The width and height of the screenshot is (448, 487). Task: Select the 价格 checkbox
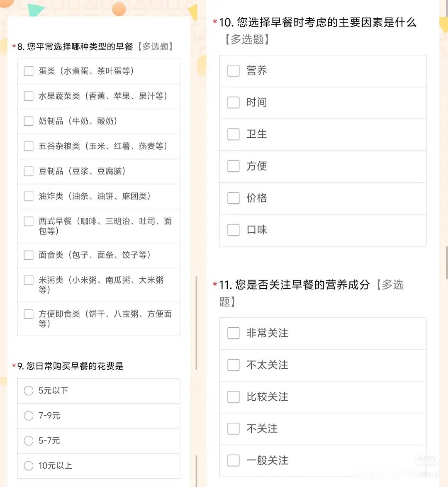click(x=234, y=198)
